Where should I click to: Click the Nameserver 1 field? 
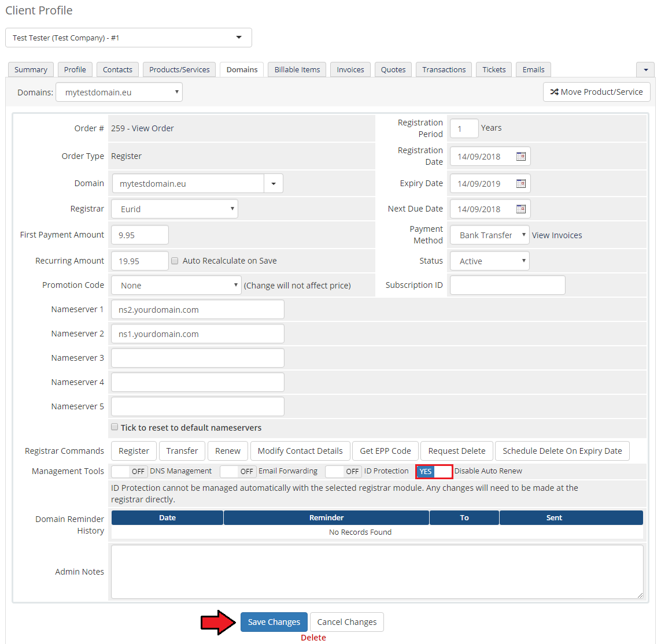point(198,310)
